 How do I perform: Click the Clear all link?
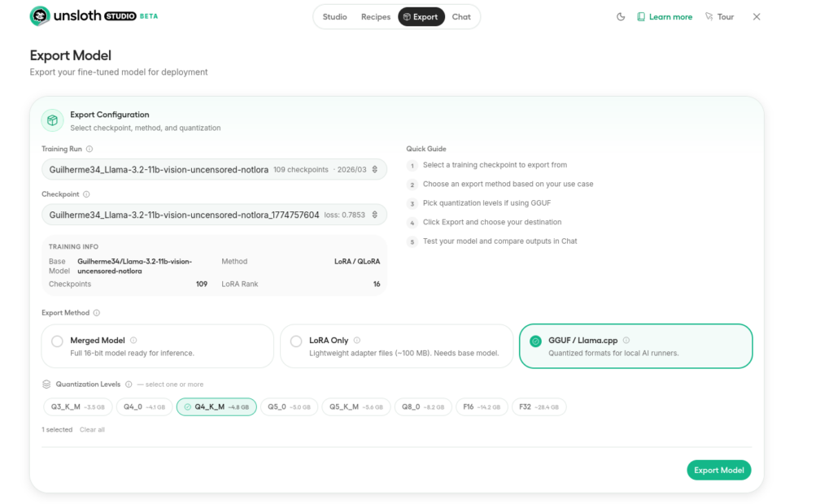(x=92, y=430)
